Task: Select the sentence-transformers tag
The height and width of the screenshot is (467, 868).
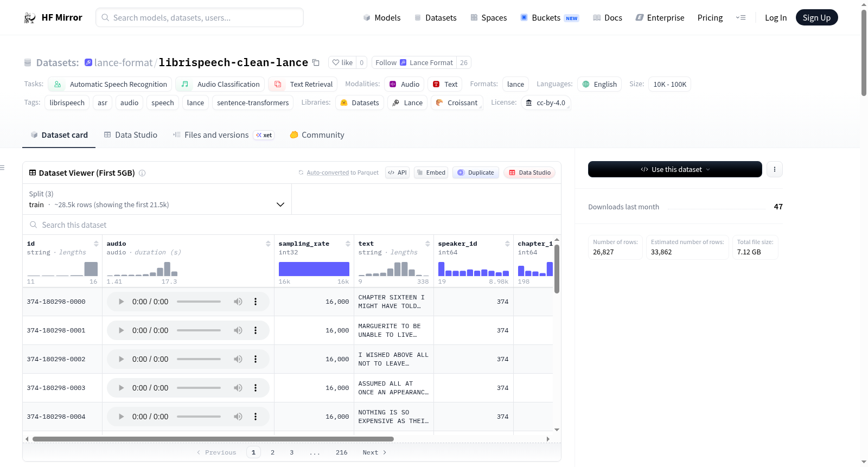Action: [253, 103]
